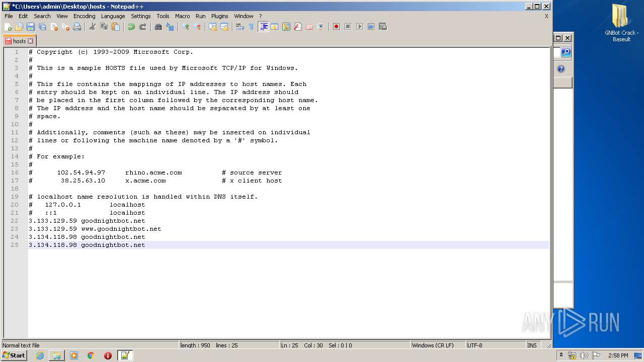Print the document using the printer icon
The image size is (644, 362).
coord(77,27)
